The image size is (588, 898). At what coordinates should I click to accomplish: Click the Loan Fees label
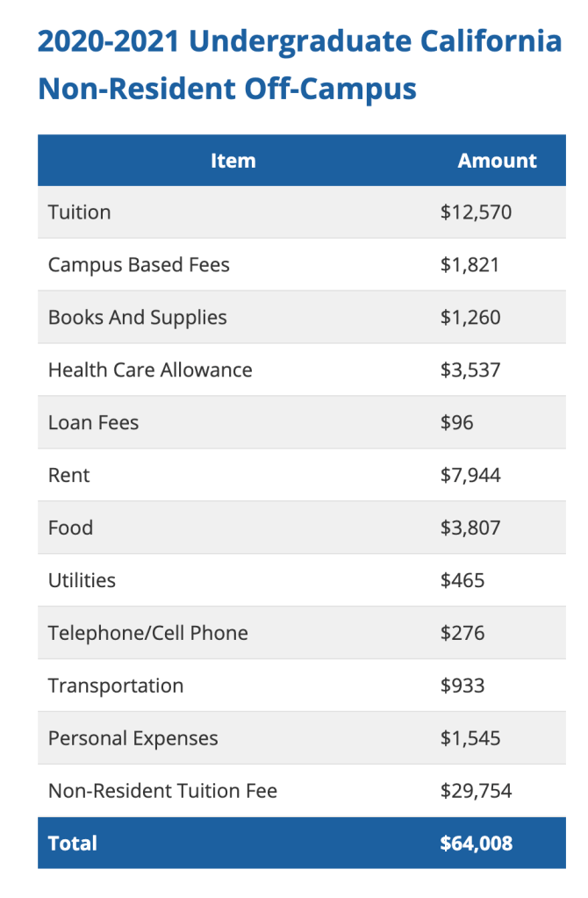[x=94, y=423]
